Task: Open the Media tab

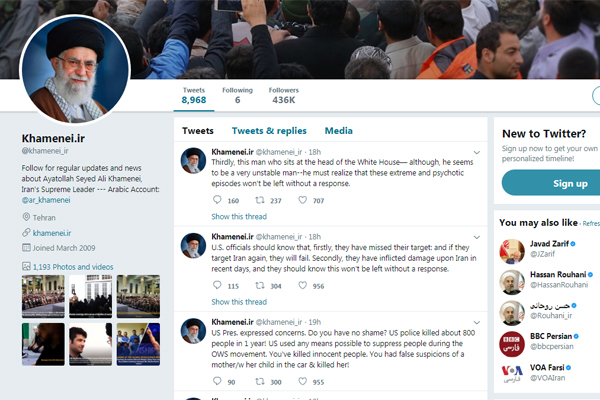Action: (x=339, y=131)
